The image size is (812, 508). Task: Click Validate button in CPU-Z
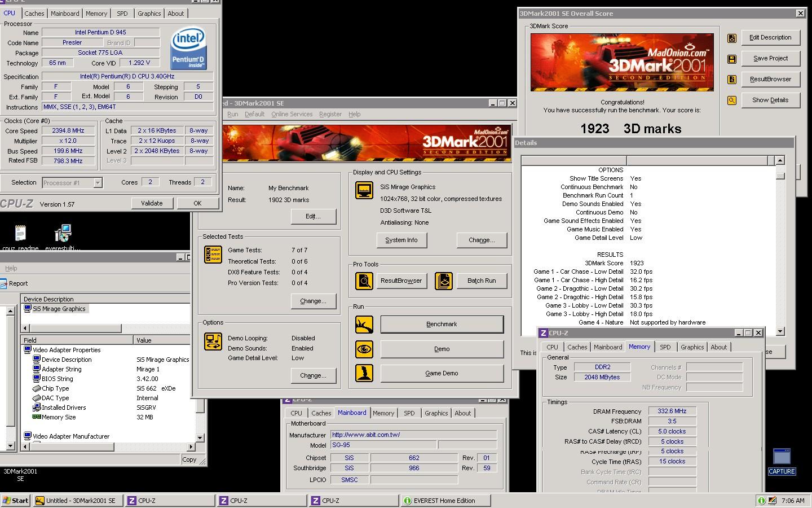pos(152,203)
